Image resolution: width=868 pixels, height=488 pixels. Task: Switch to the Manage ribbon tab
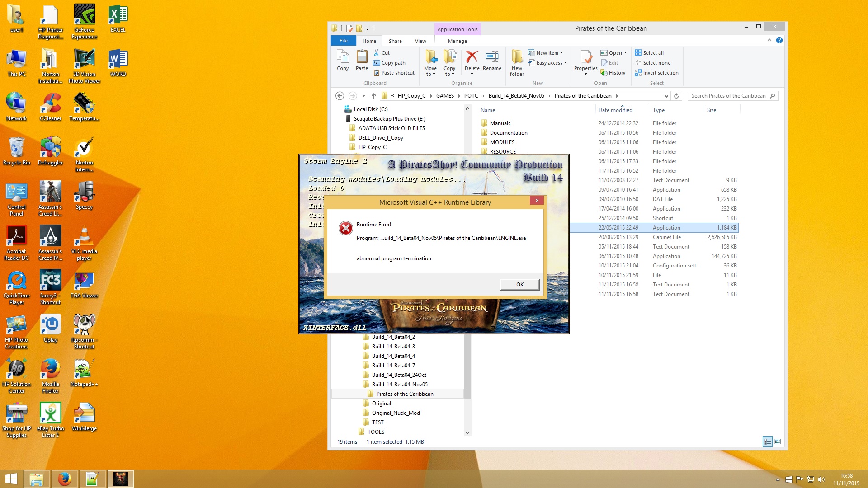[x=458, y=41]
